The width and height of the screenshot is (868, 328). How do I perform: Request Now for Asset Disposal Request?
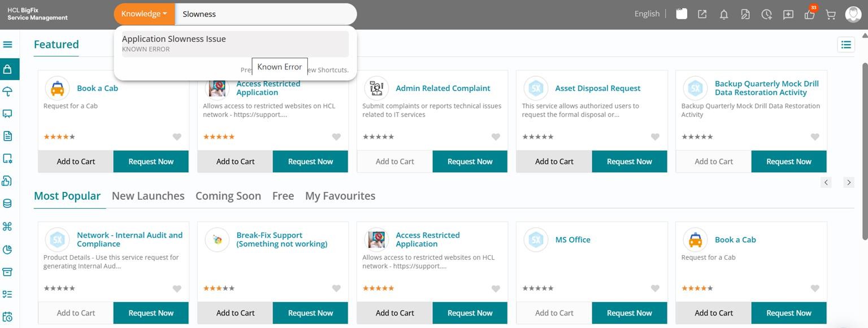[x=629, y=161]
